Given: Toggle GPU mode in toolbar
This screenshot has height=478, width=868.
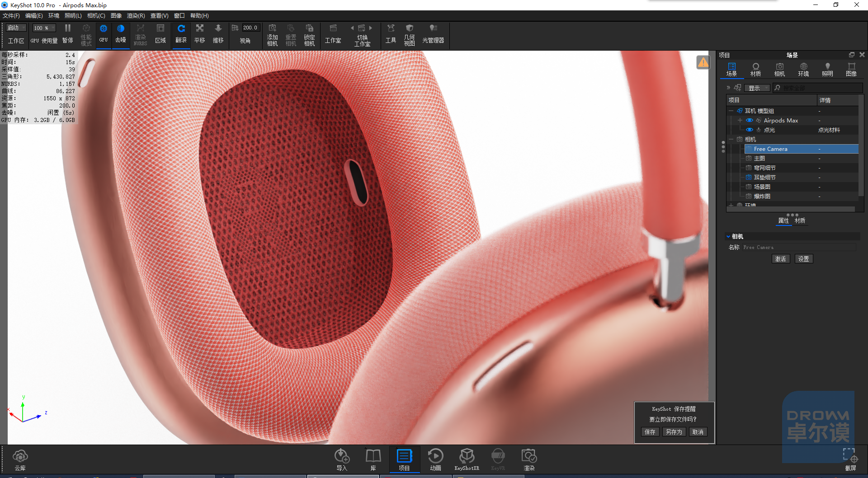Looking at the screenshot, I should [x=104, y=34].
